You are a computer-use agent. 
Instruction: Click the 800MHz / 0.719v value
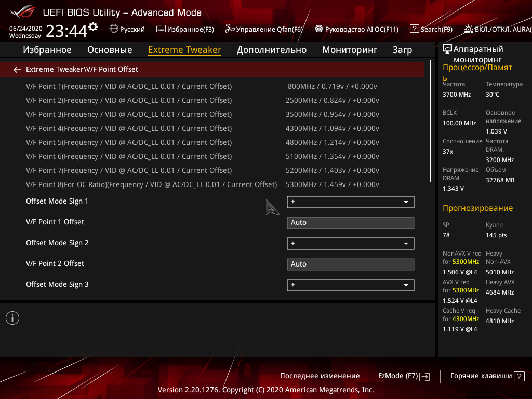coord(332,86)
